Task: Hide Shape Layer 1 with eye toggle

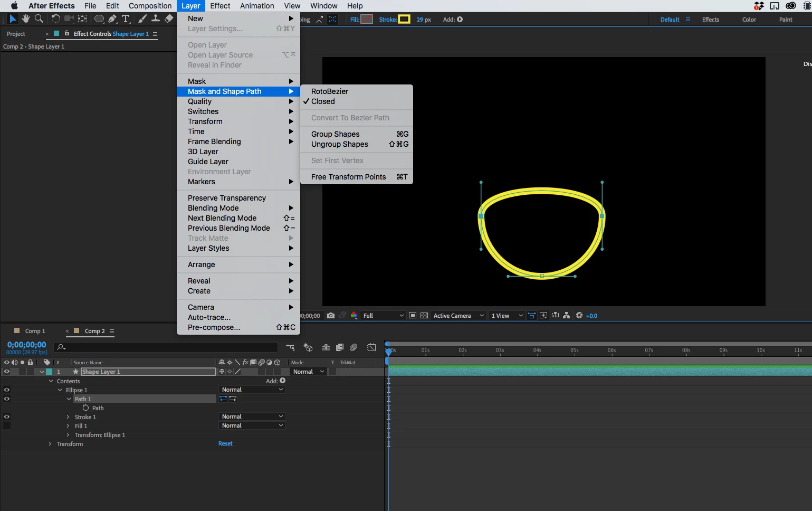Action: click(x=7, y=372)
